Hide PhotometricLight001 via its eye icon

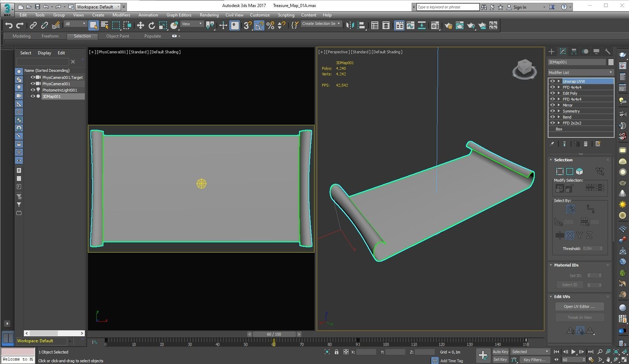coord(33,90)
